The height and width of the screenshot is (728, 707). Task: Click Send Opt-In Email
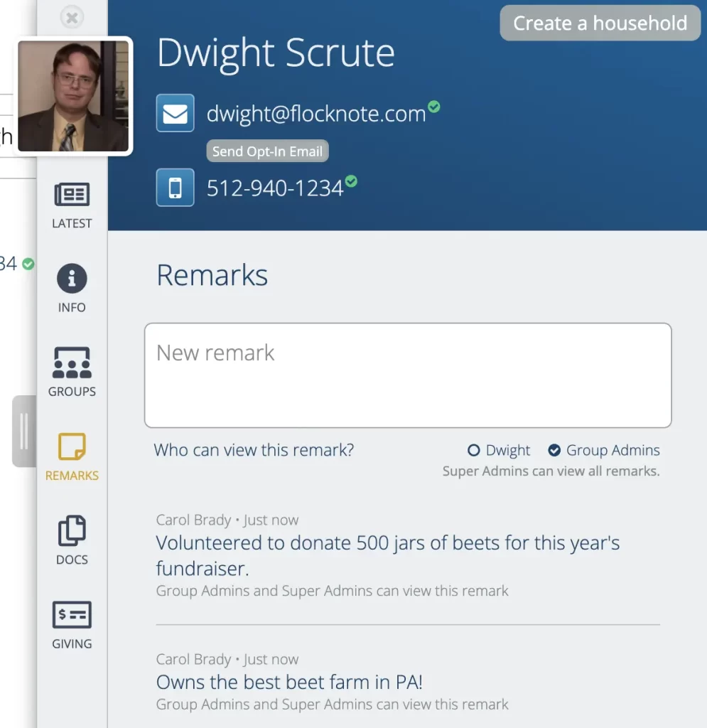click(267, 151)
